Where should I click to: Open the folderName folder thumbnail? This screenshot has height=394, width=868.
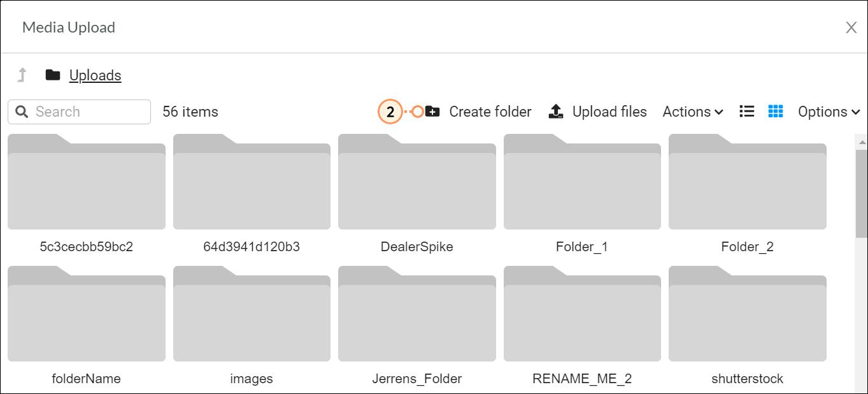coord(87,314)
